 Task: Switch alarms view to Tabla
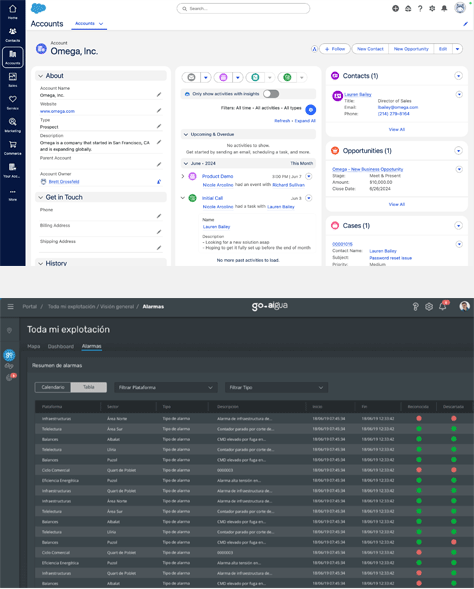[x=89, y=387]
